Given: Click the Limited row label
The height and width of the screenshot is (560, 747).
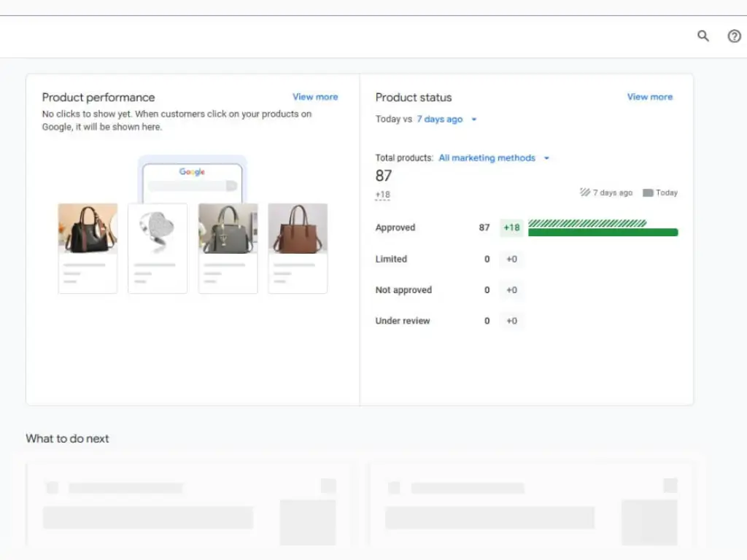Looking at the screenshot, I should pyautogui.click(x=391, y=259).
